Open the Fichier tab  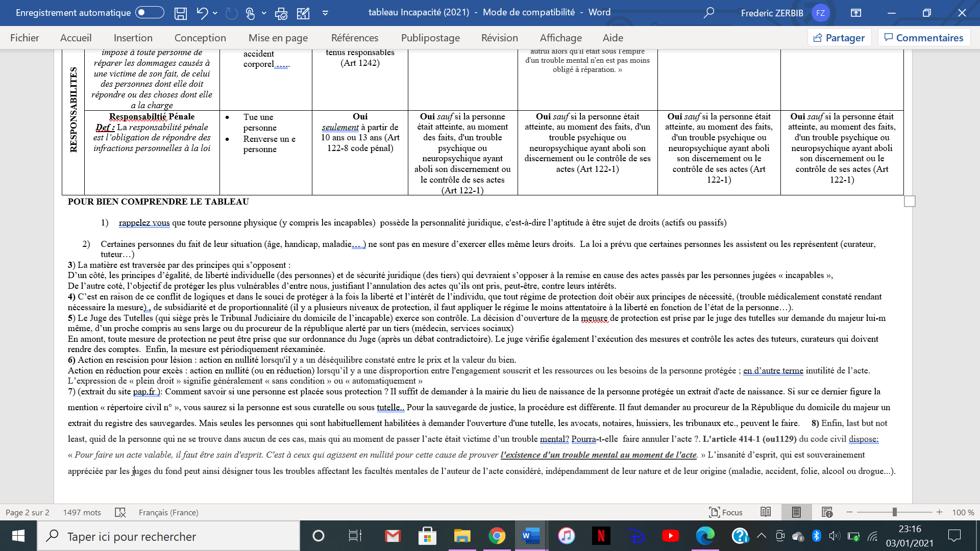(24, 38)
